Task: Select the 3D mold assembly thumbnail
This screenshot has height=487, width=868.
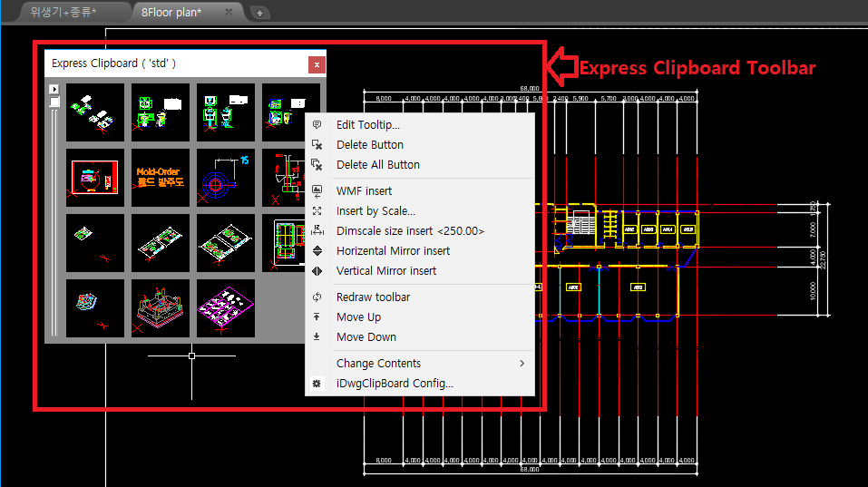Action: tap(161, 308)
